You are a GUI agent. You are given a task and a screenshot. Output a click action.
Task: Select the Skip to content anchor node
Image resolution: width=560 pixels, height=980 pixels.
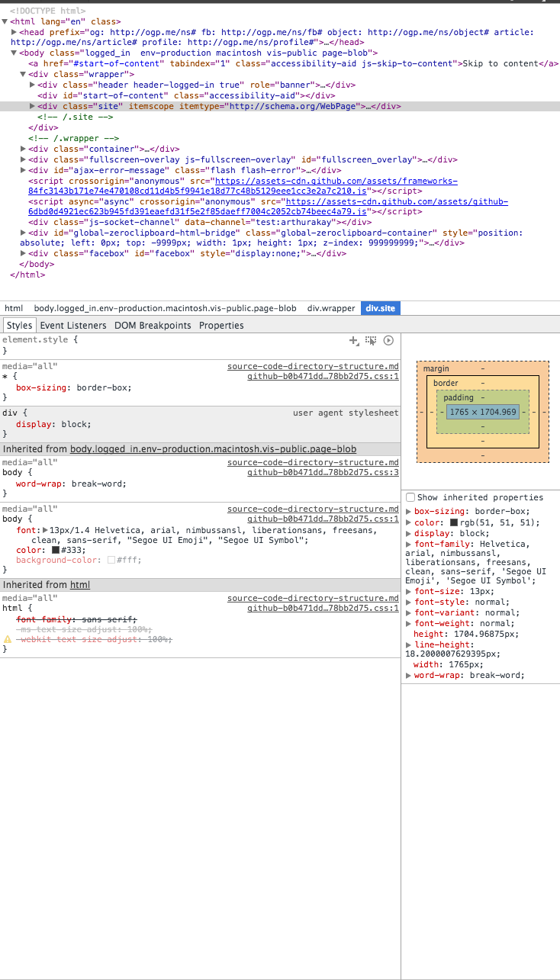click(x=294, y=64)
